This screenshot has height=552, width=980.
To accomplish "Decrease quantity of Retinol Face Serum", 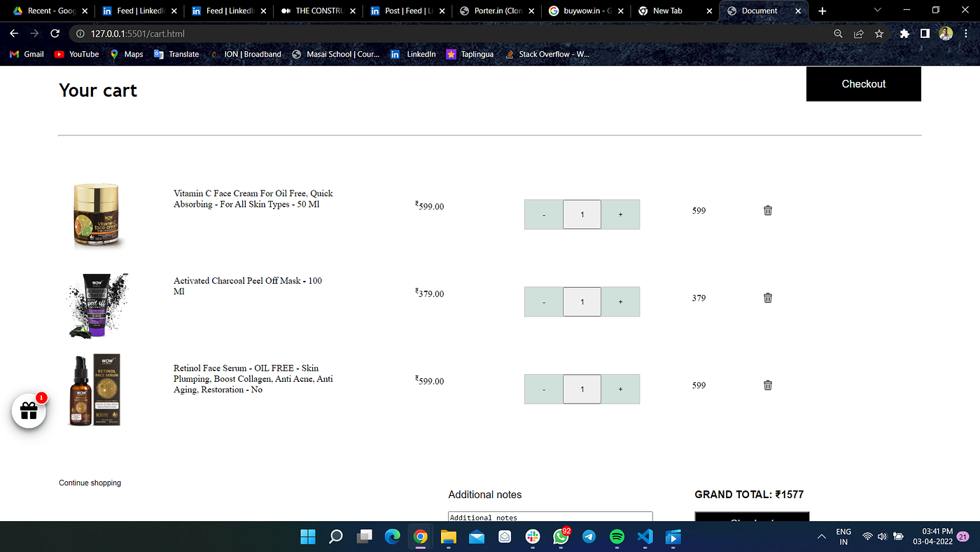I will pos(544,389).
